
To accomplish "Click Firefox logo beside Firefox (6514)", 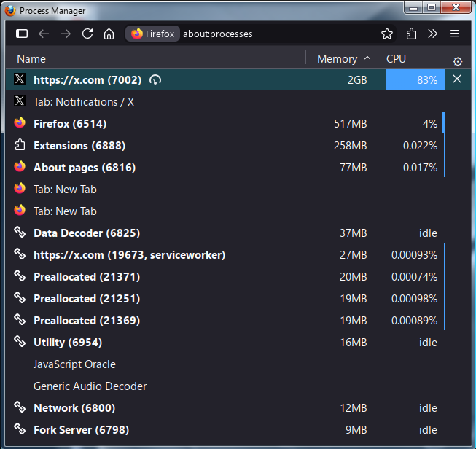I will click(x=20, y=122).
